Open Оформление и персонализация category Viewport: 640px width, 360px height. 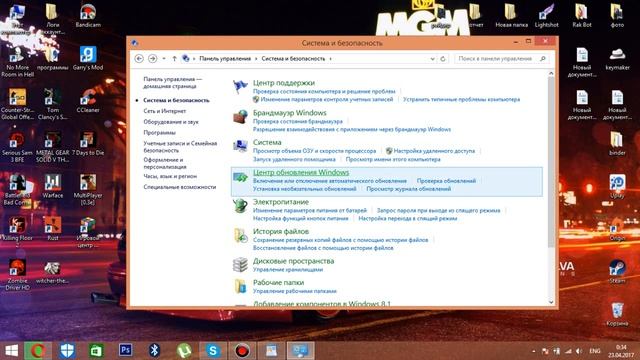click(x=164, y=163)
